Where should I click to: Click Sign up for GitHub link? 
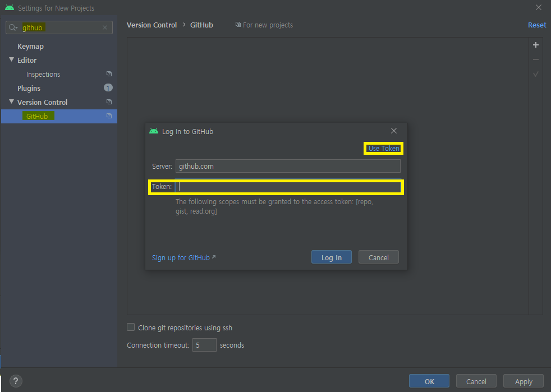pyautogui.click(x=184, y=258)
